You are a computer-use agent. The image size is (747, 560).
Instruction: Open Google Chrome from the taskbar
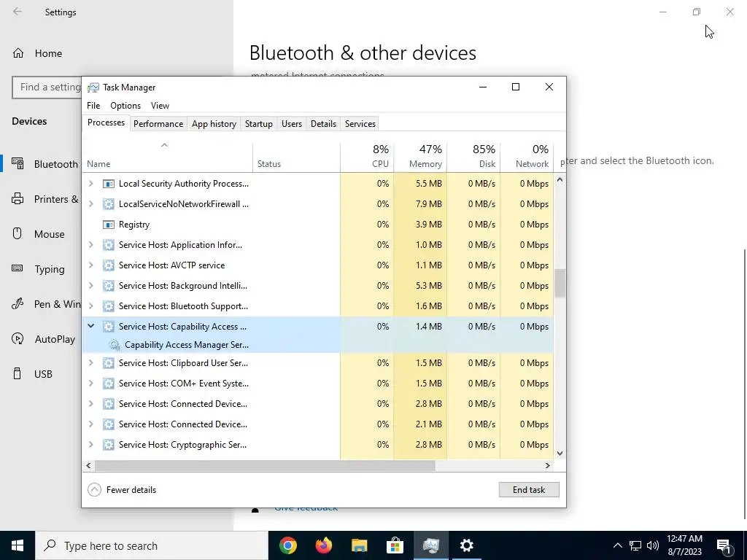coord(287,545)
